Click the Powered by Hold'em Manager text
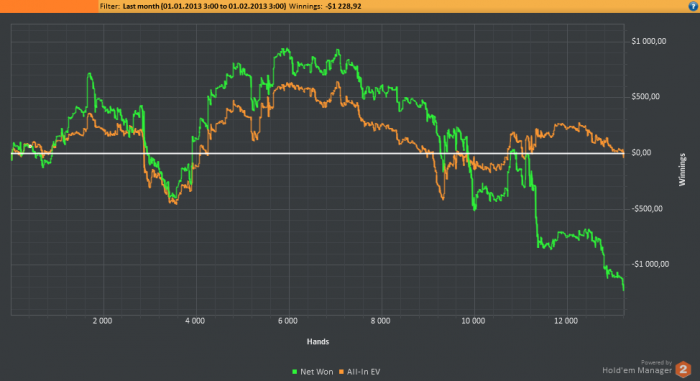 pyautogui.click(x=637, y=368)
